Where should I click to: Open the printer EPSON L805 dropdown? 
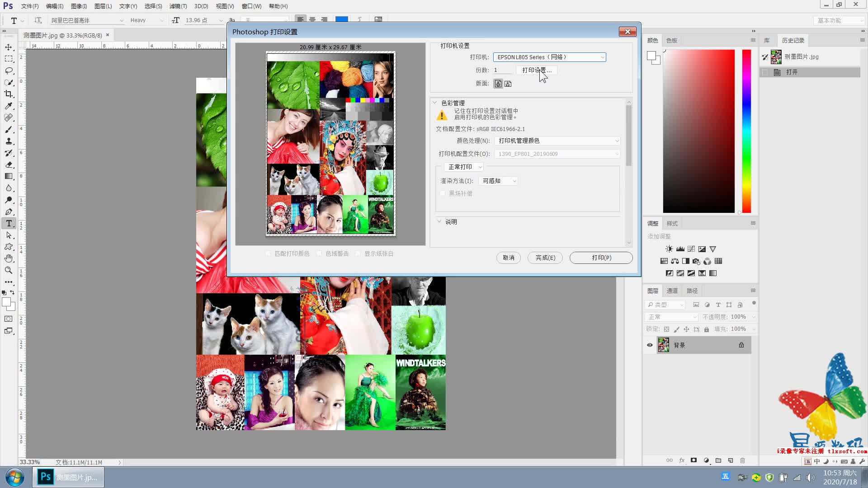[549, 57]
